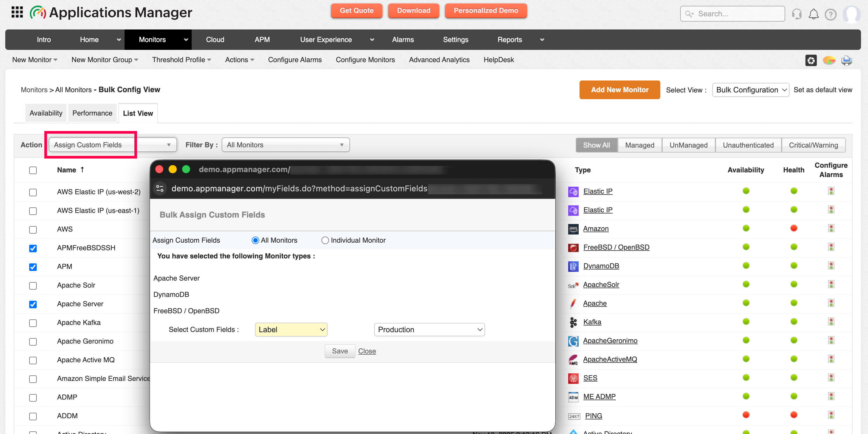Viewport: 868px width, 434px height.
Task: Click the red availability dot for PING
Action: pyautogui.click(x=746, y=415)
